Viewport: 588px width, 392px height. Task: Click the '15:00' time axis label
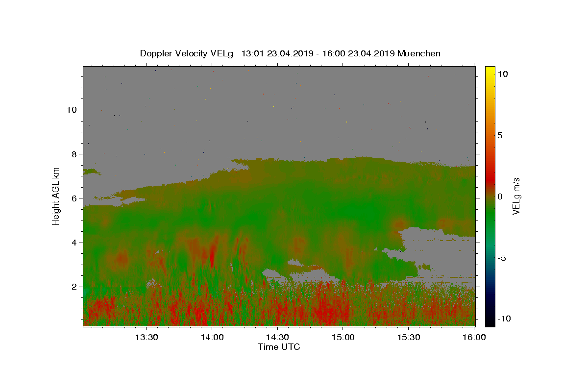point(343,337)
